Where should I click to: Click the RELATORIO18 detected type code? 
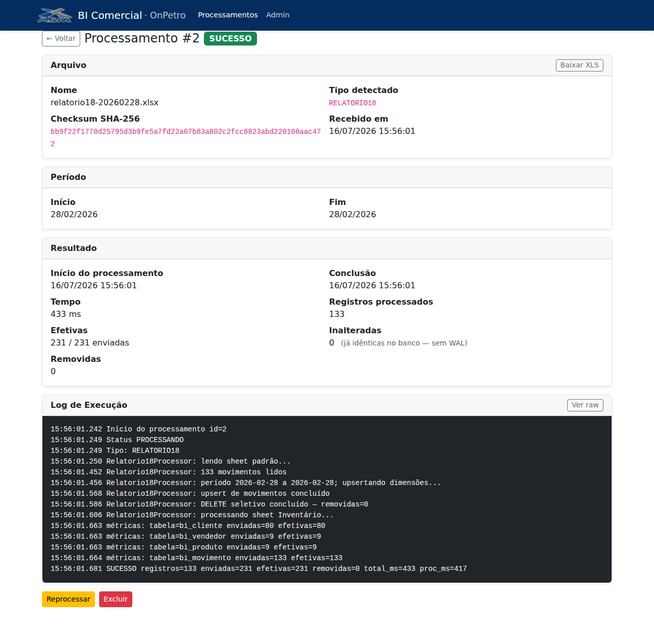(353, 103)
